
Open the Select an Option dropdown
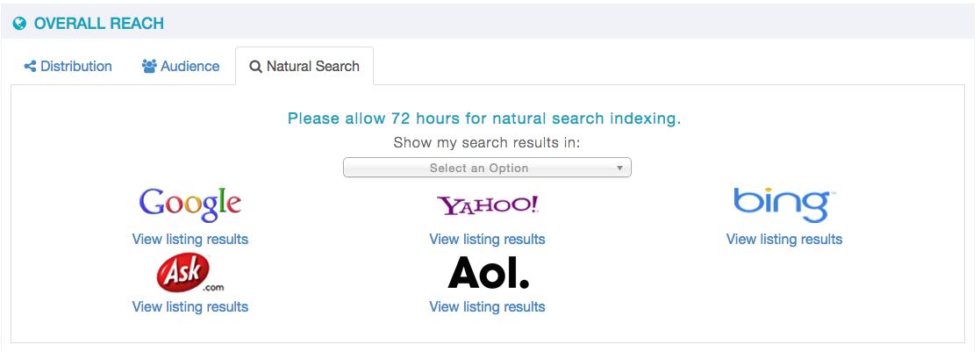point(488,168)
